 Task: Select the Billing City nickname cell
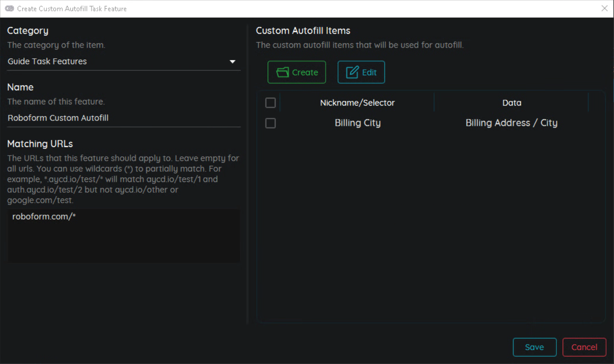pyautogui.click(x=357, y=123)
